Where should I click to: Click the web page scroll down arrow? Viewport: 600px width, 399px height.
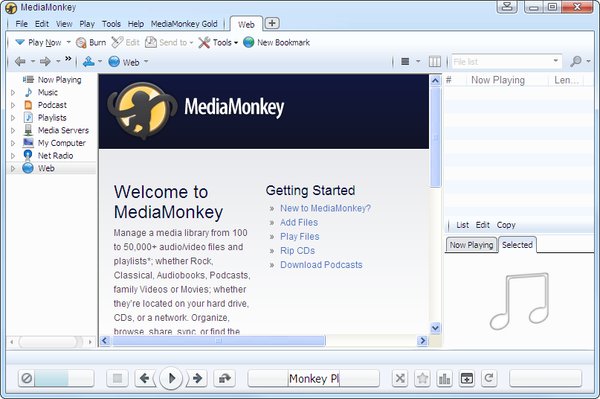click(435, 328)
